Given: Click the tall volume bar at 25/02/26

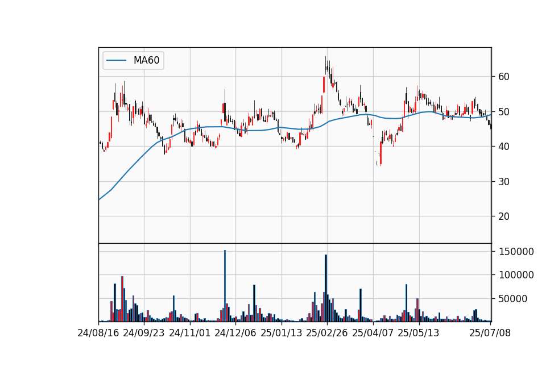Looking at the screenshot, I should click(326, 289).
